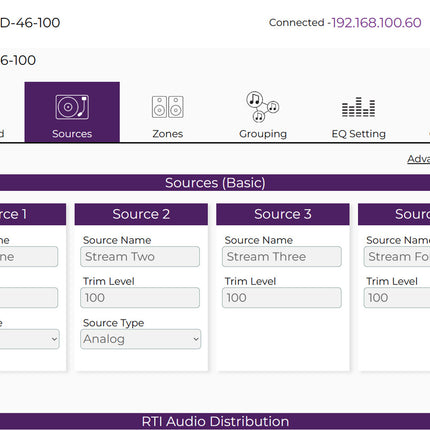Viewport: 430px width, 430px height.
Task: Click the Source 3 card header
Action: click(283, 214)
